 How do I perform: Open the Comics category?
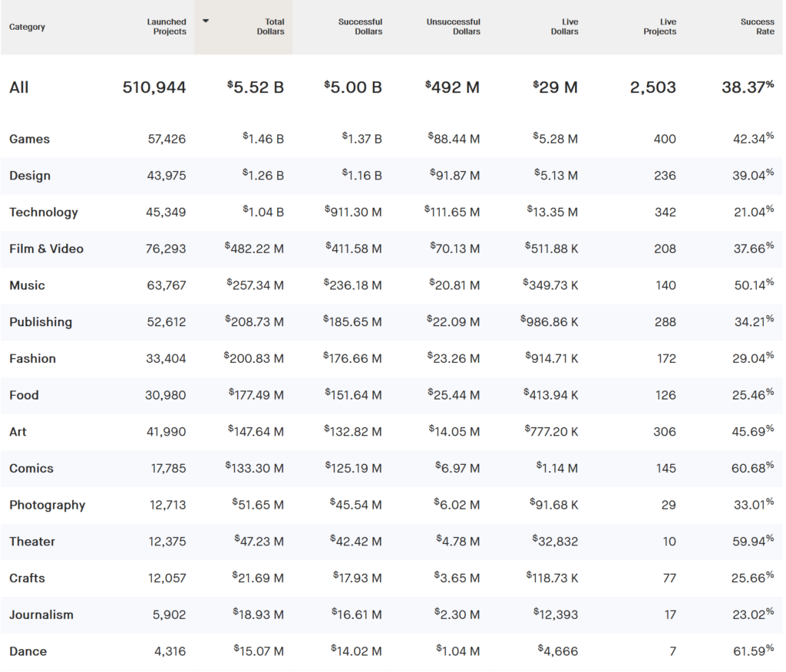(x=31, y=469)
